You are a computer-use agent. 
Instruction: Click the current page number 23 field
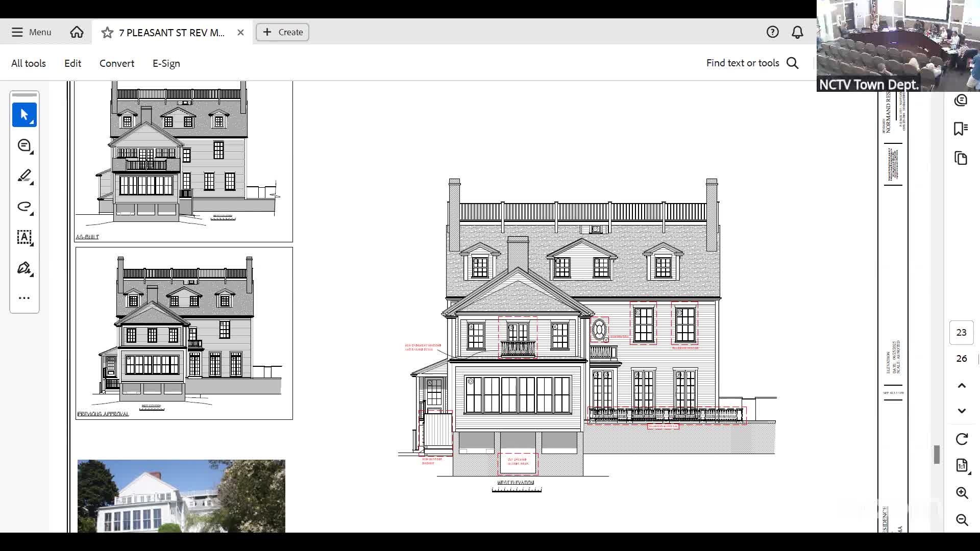[962, 333]
